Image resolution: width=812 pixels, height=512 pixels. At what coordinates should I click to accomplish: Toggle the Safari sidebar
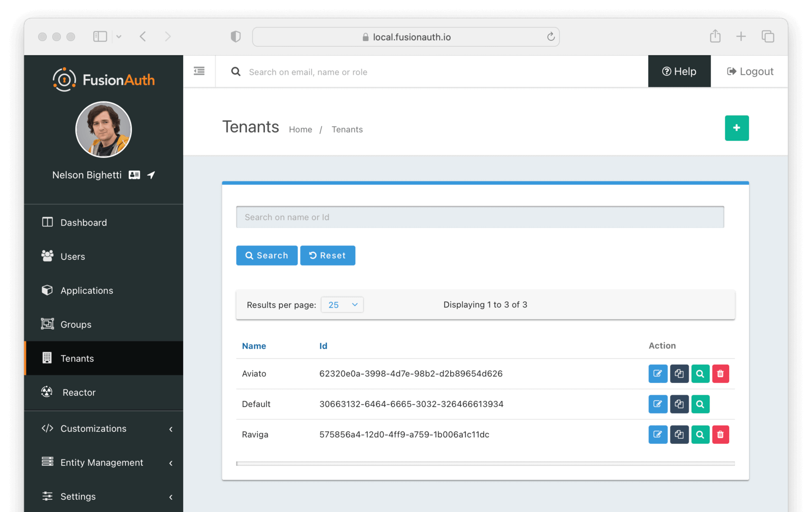click(100, 37)
